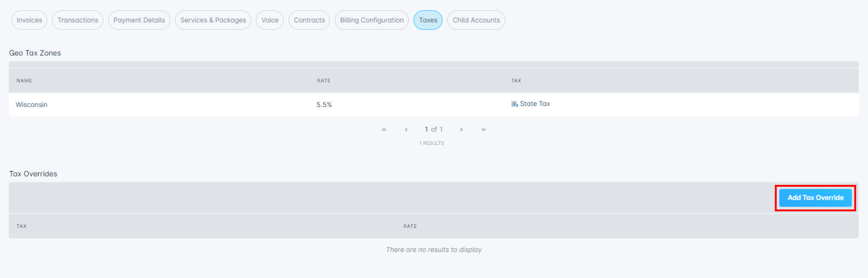Viewport: 868px width, 278px height.
Task: Select the Wisconsin zone name
Action: [32, 104]
